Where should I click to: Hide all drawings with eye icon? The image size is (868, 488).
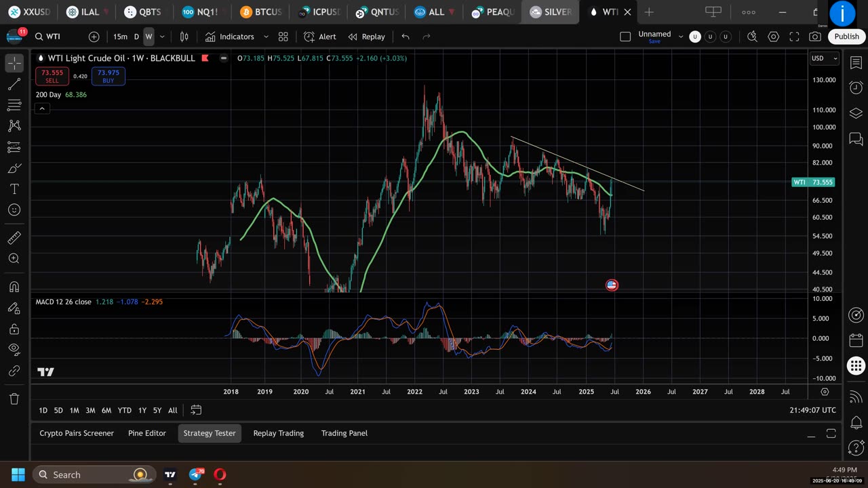14,350
